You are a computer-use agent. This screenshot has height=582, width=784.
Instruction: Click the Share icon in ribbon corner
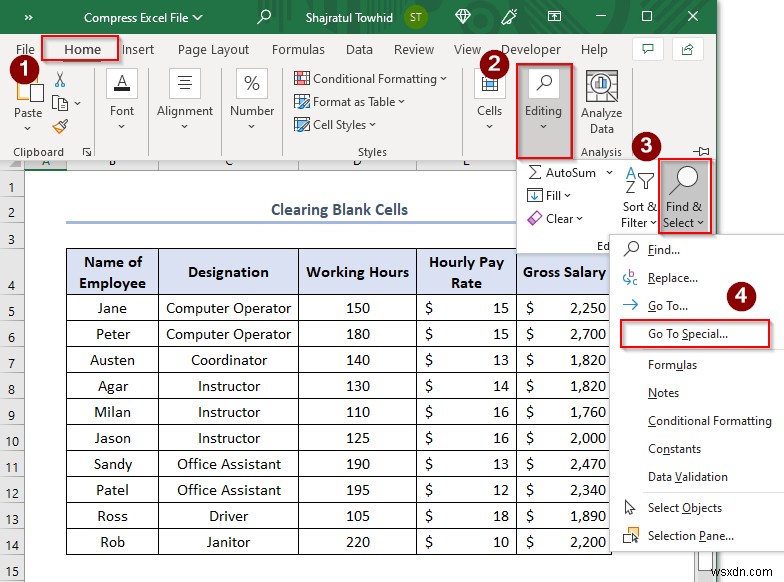tap(685, 49)
